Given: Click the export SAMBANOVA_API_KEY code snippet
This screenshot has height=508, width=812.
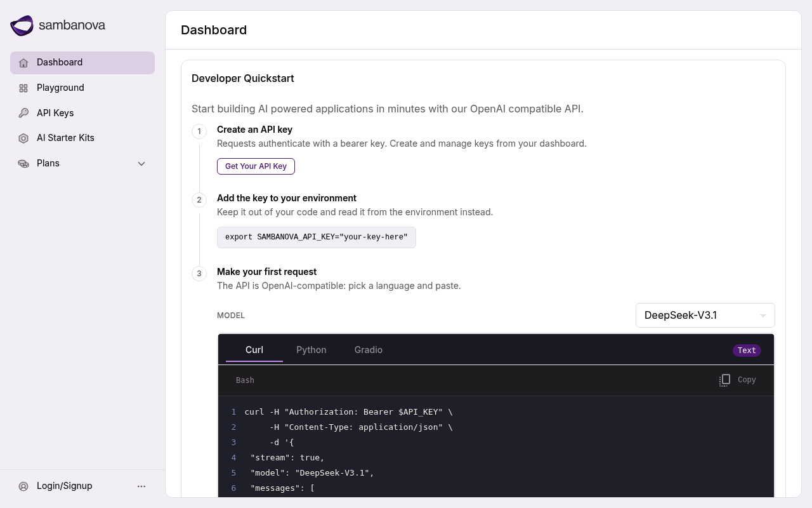Looking at the screenshot, I should pos(317,237).
